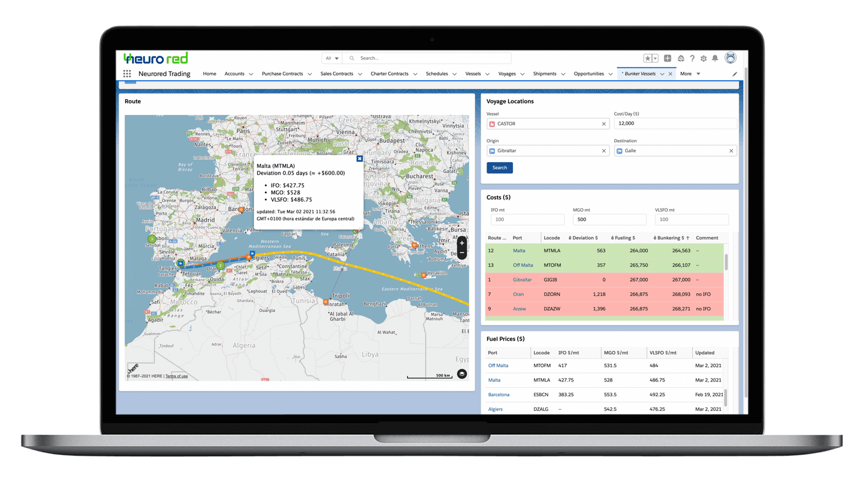Viewport: 868px width, 485px height.
Task: Open the Notifications bell icon
Action: coord(715,58)
